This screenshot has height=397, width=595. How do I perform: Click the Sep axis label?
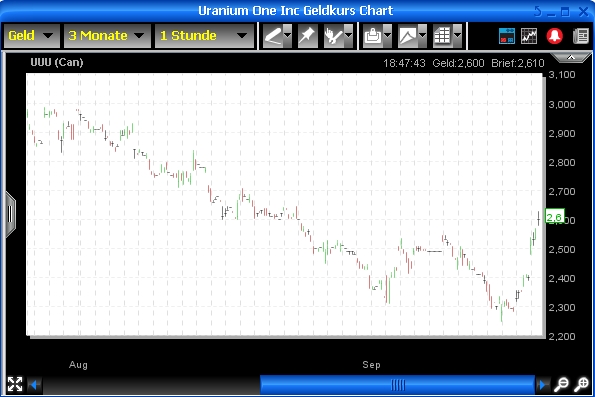point(371,365)
